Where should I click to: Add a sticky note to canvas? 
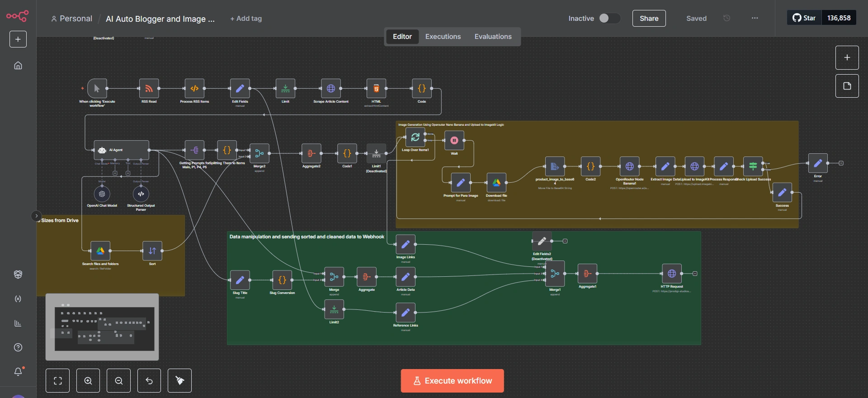847,86
